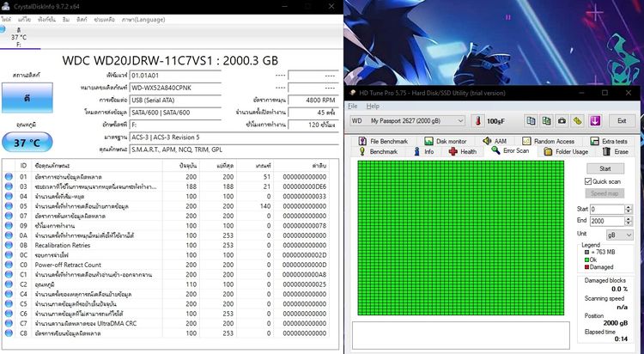Click the CrystalDiskInfo title bar app icon

(x=5, y=6)
